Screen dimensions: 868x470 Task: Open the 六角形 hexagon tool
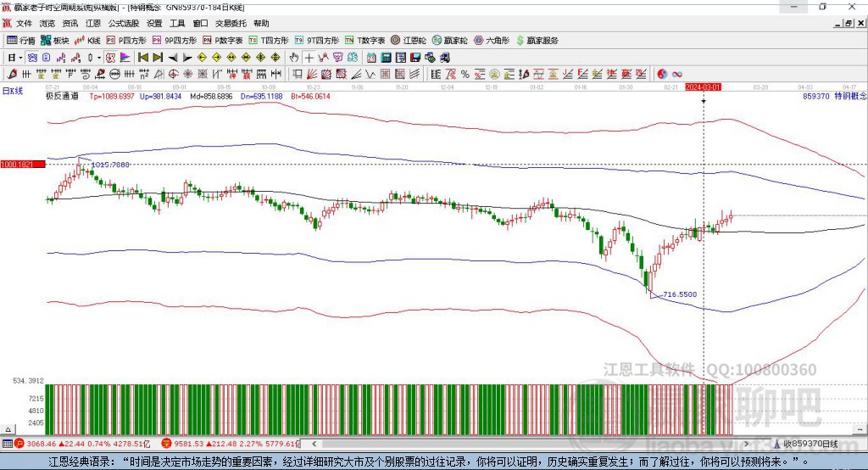(492, 41)
